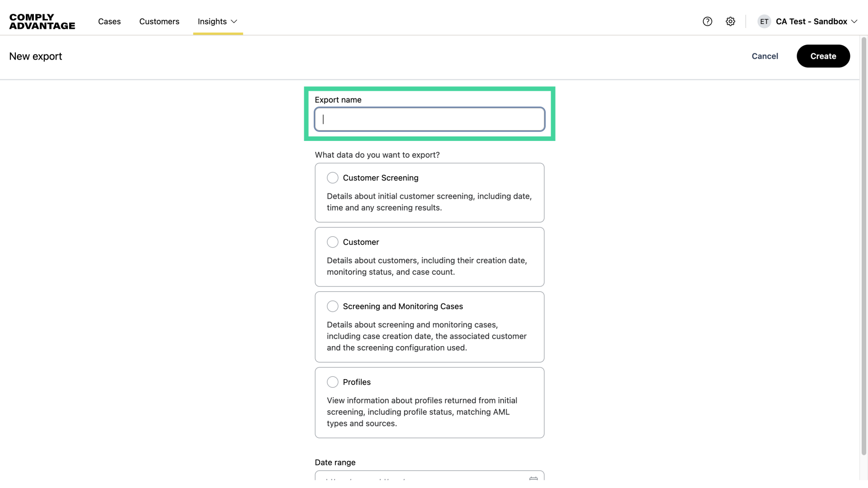
Task: Click the ET avatar icon
Action: [x=764, y=21]
